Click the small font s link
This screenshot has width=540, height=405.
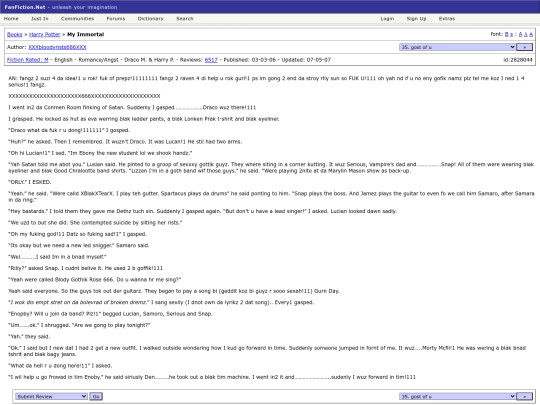pyautogui.click(x=511, y=34)
